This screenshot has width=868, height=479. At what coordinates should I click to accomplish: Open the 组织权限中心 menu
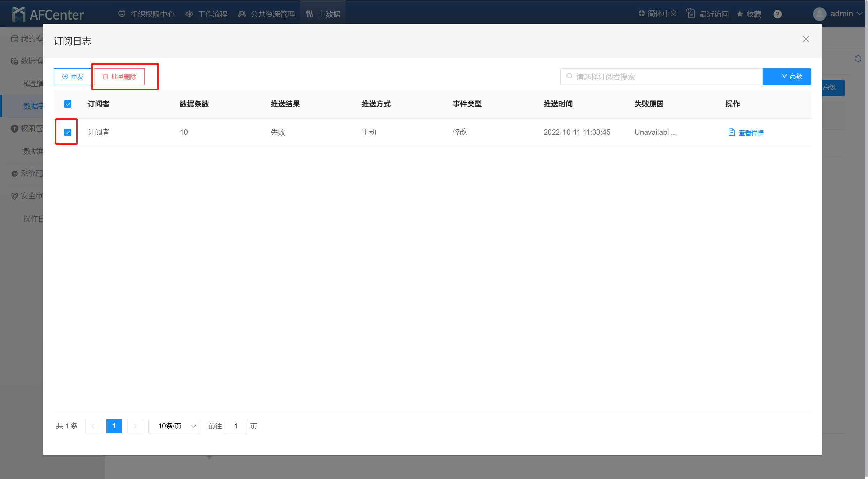pos(147,14)
